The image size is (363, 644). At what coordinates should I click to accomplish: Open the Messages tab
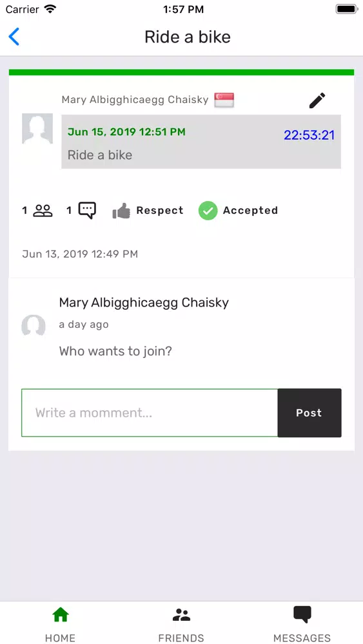[302, 623]
